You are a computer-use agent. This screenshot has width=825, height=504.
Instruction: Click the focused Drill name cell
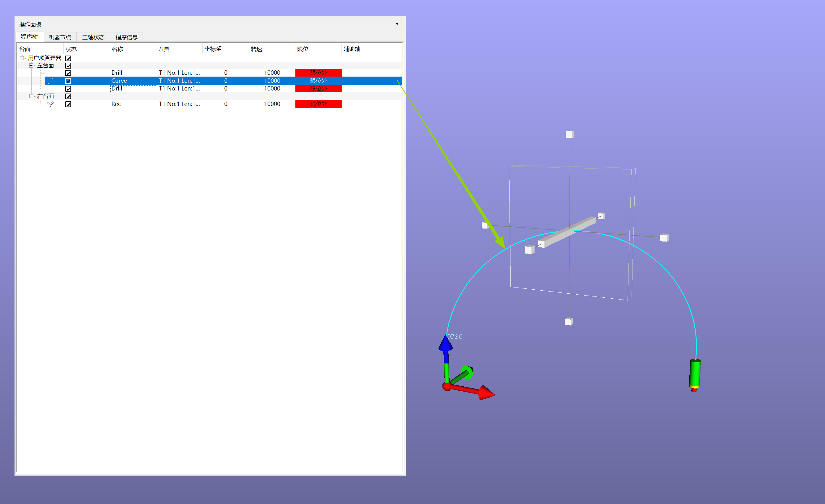click(x=133, y=89)
